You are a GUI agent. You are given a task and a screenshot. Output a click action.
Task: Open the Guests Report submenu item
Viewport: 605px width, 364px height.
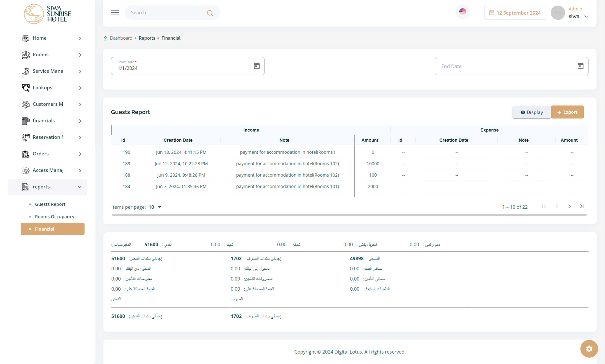pos(50,204)
